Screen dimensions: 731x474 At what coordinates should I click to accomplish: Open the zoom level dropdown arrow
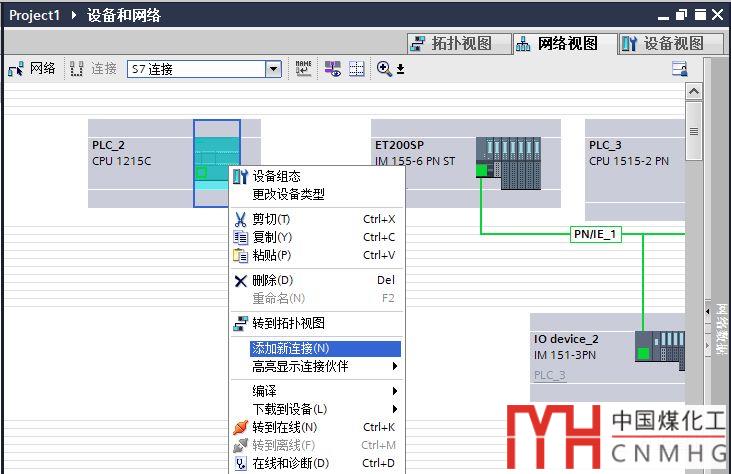(400, 69)
